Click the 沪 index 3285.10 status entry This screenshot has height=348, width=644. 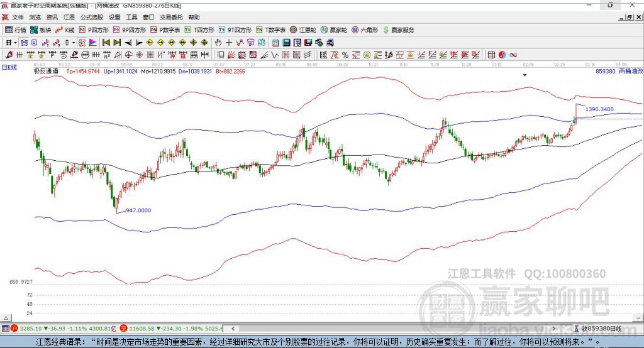(64, 329)
